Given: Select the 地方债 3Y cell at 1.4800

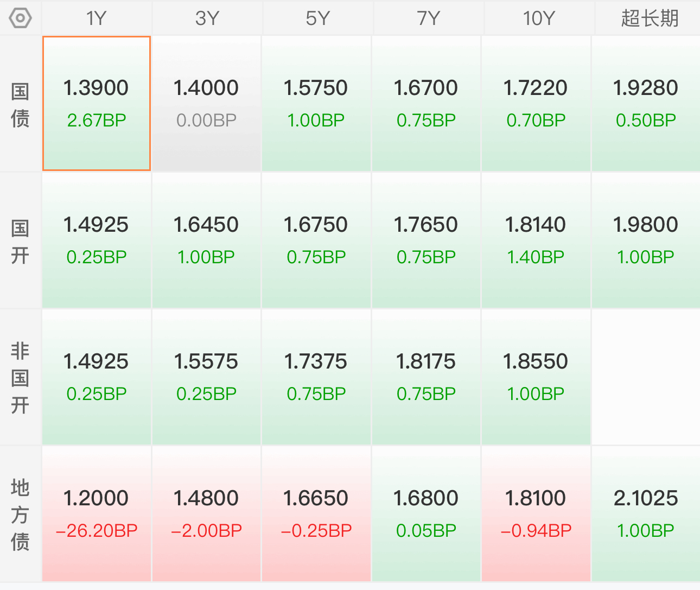Looking at the screenshot, I should point(207,514).
